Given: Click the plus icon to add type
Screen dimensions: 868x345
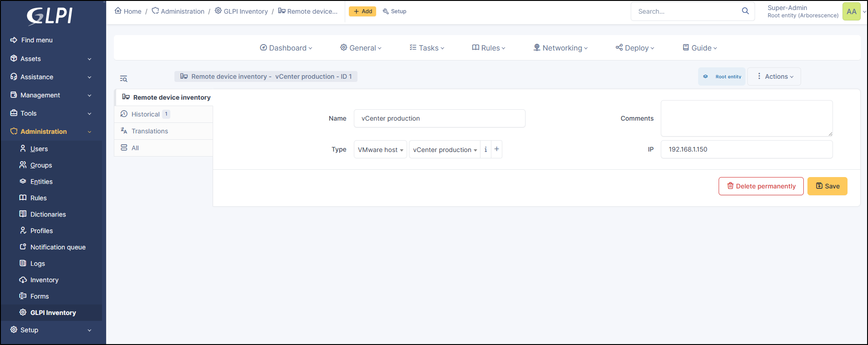Looking at the screenshot, I should click(x=496, y=149).
